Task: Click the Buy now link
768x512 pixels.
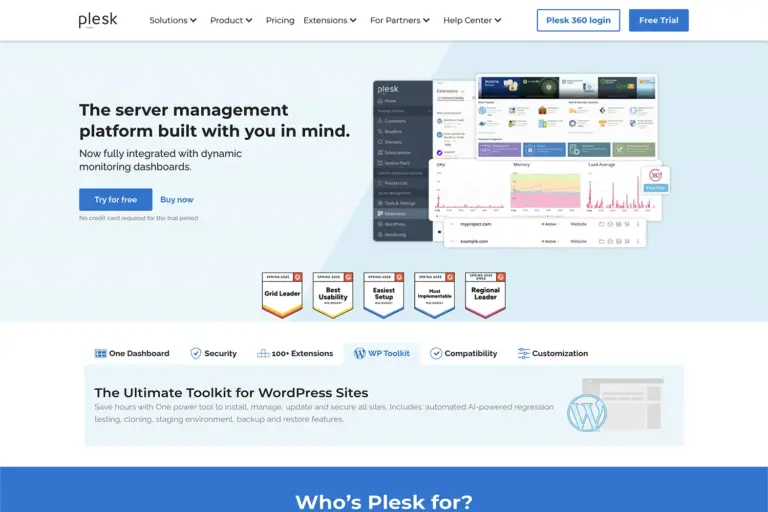Action: coord(177,199)
